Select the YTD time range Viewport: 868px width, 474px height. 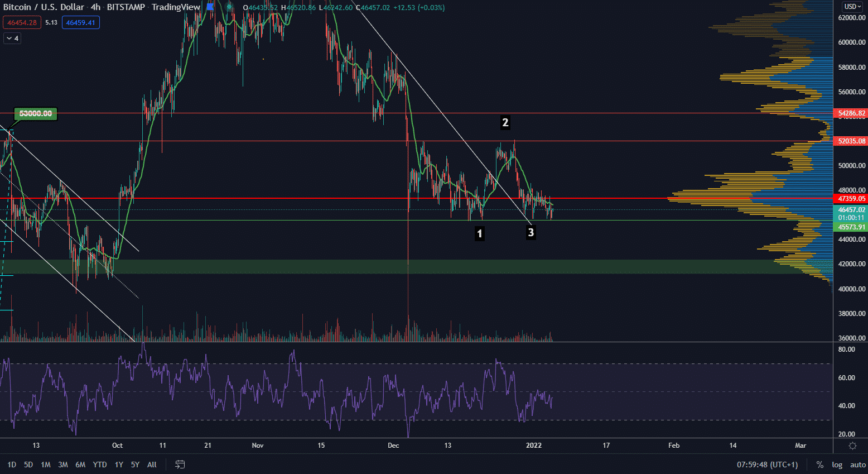coord(99,465)
